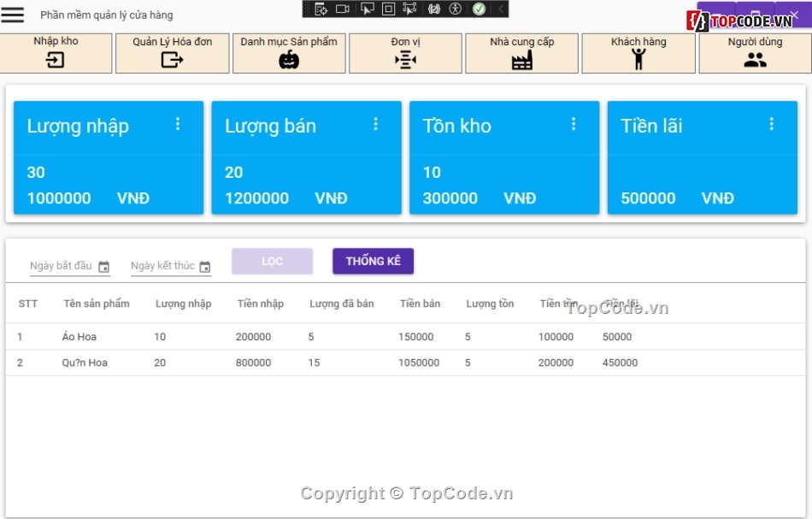Click the pumpkin icon under Danh mục Sản phẩm
Viewport: 812px width, 519px height.
(289, 61)
